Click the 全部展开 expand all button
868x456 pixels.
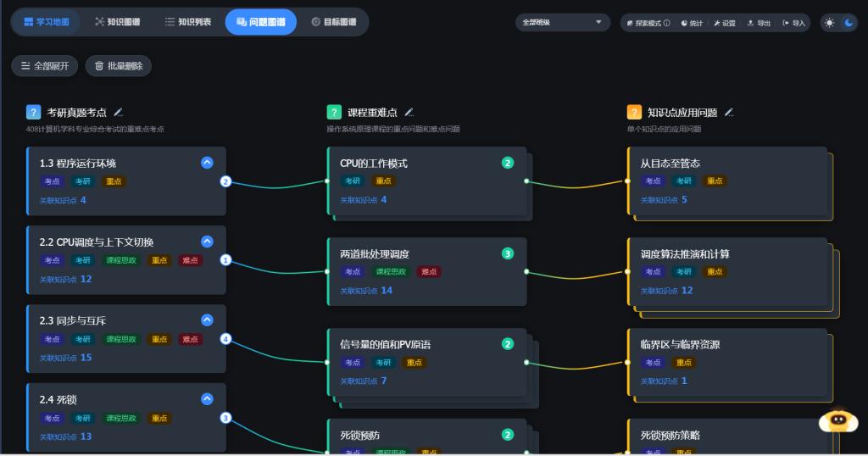pyautogui.click(x=46, y=66)
